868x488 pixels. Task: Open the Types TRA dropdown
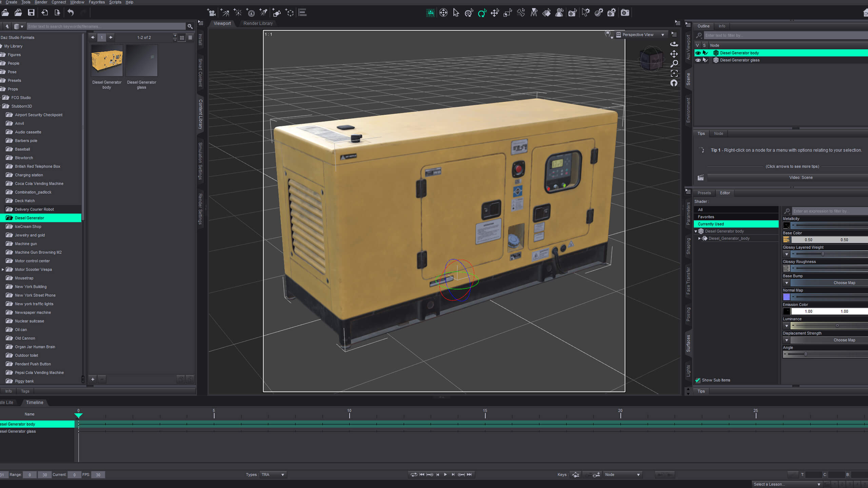point(273,475)
